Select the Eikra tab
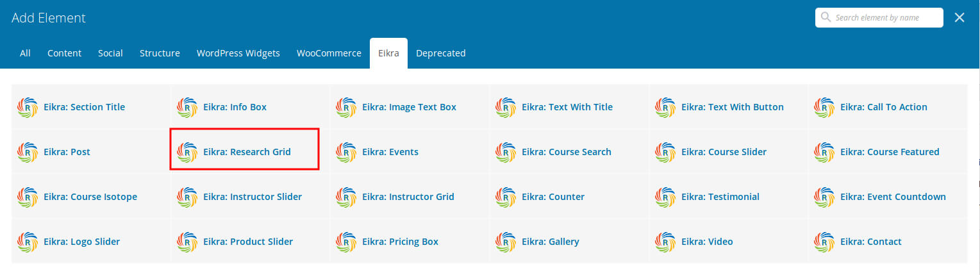Viewport: 980px width, 275px height. coord(388,53)
